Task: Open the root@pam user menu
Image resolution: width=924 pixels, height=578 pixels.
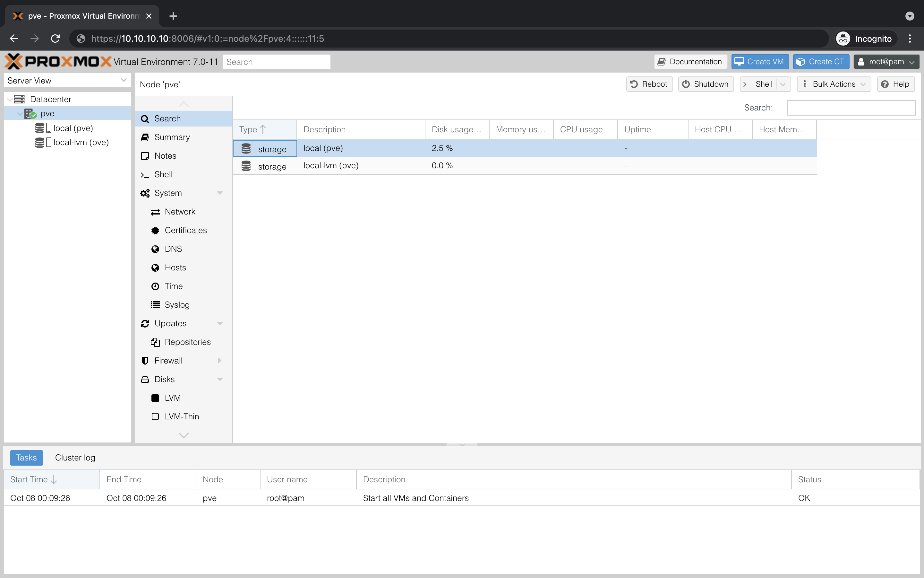Action: [886, 62]
